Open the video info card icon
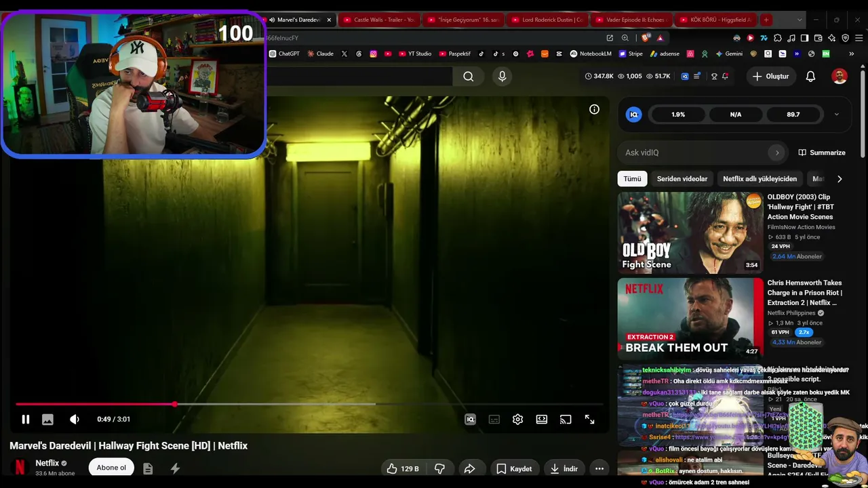This screenshot has width=868, height=488. (x=594, y=109)
